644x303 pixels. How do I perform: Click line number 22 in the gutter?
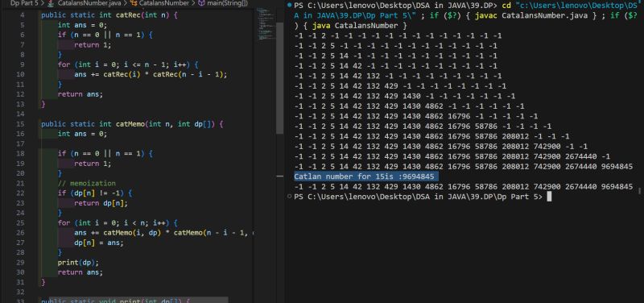pyautogui.click(x=22, y=193)
